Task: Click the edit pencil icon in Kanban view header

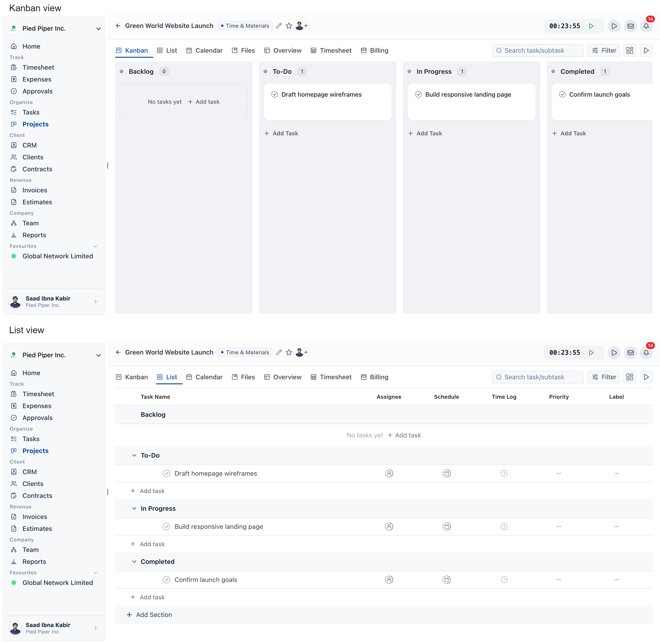Action: coord(279,26)
